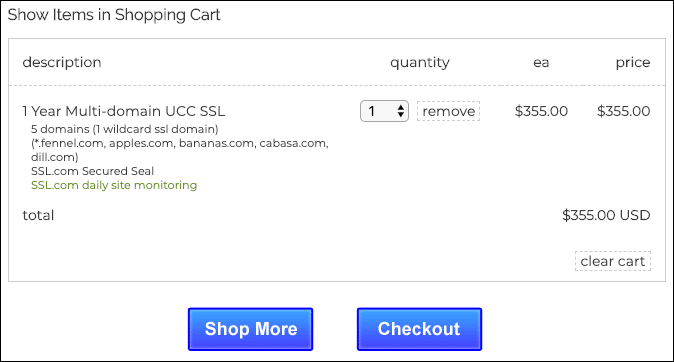This screenshot has width=674, height=362.
Task: Click the ea column header
Action: (x=541, y=63)
